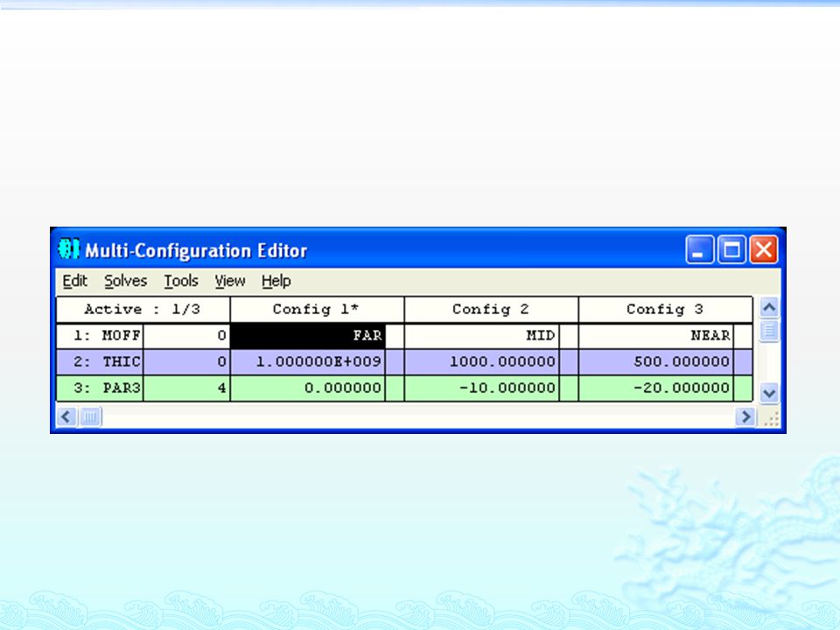Select the -20.000000 PAR3 cell
The width and height of the screenshot is (840, 630).
coord(656,388)
